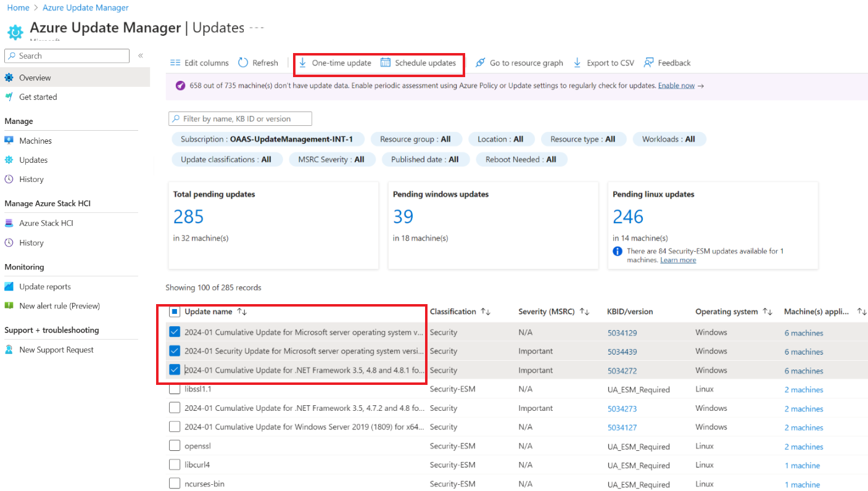Screen dimensions: 868x491
Task: Click the Enable now link
Action: click(x=676, y=86)
